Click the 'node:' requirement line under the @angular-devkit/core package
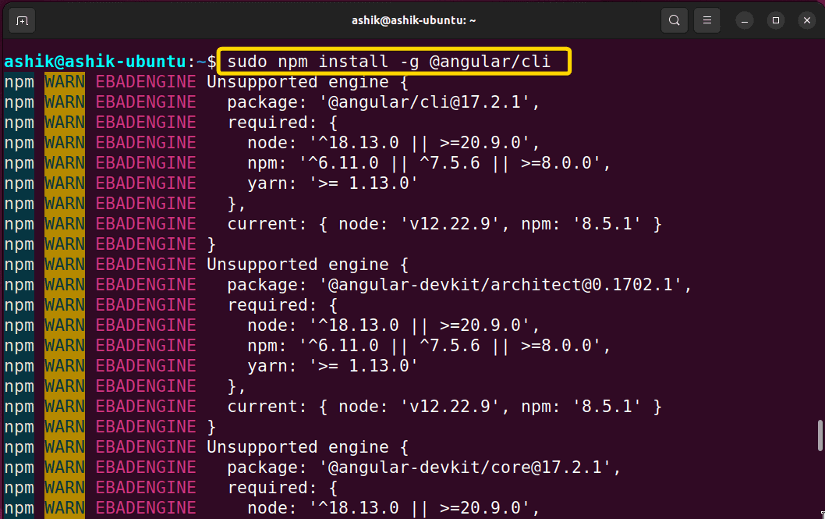The width and height of the screenshot is (825, 519). (x=394, y=508)
